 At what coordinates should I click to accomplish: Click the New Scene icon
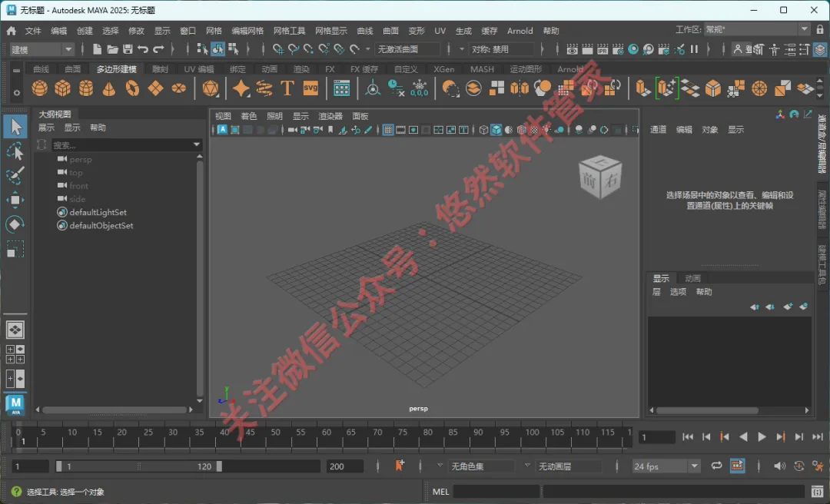click(97, 49)
